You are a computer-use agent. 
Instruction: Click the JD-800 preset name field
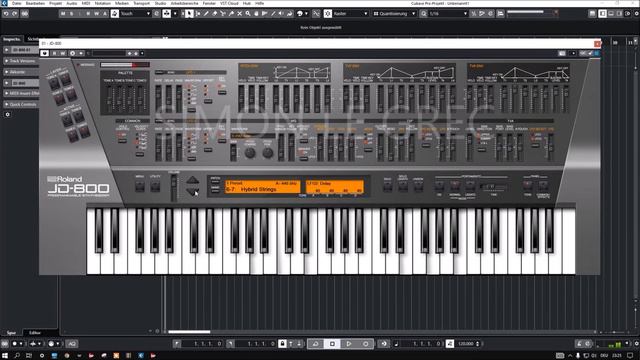pyautogui.click(x=109, y=53)
